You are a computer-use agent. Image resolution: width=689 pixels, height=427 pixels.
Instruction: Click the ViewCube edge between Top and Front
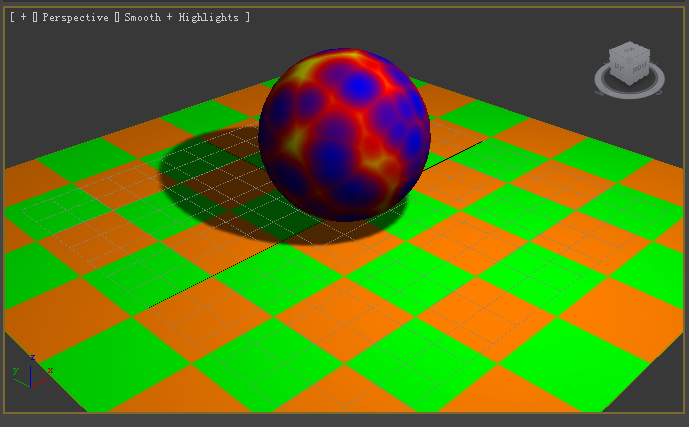[640, 54]
